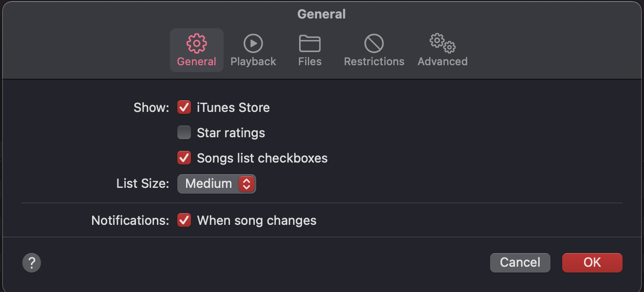This screenshot has height=292, width=644.
Task: Click the Restrictions prohibited-sign icon
Action: 374,43
